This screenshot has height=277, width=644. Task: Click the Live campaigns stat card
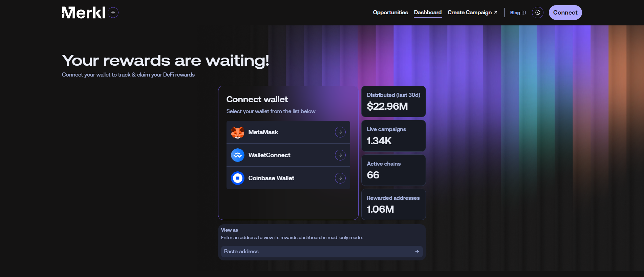393,136
